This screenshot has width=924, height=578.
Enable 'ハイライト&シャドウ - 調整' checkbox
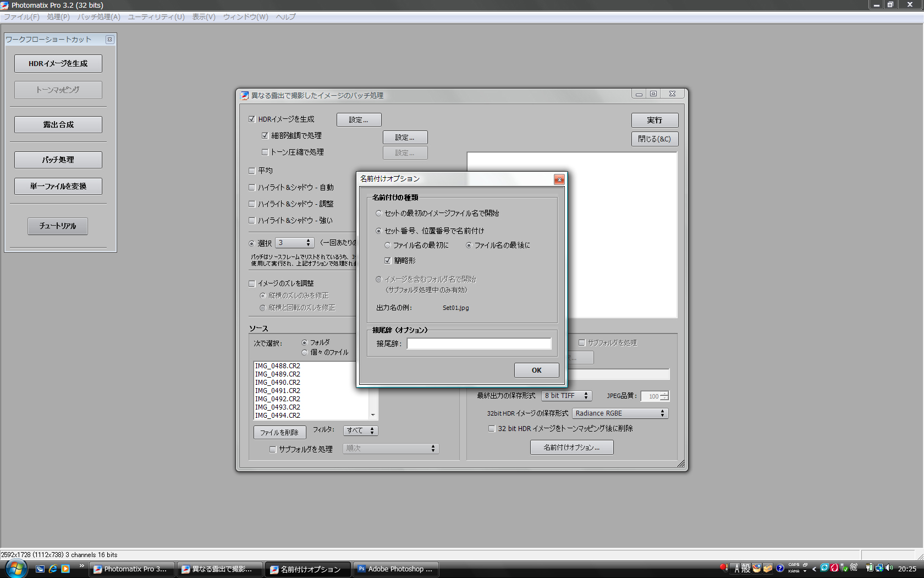point(252,204)
